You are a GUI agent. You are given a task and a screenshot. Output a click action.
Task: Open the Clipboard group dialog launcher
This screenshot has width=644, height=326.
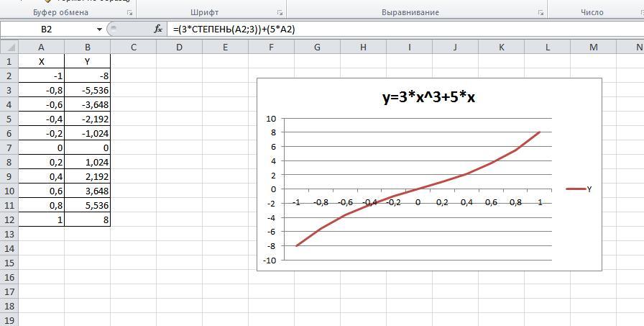(x=130, y=13)
